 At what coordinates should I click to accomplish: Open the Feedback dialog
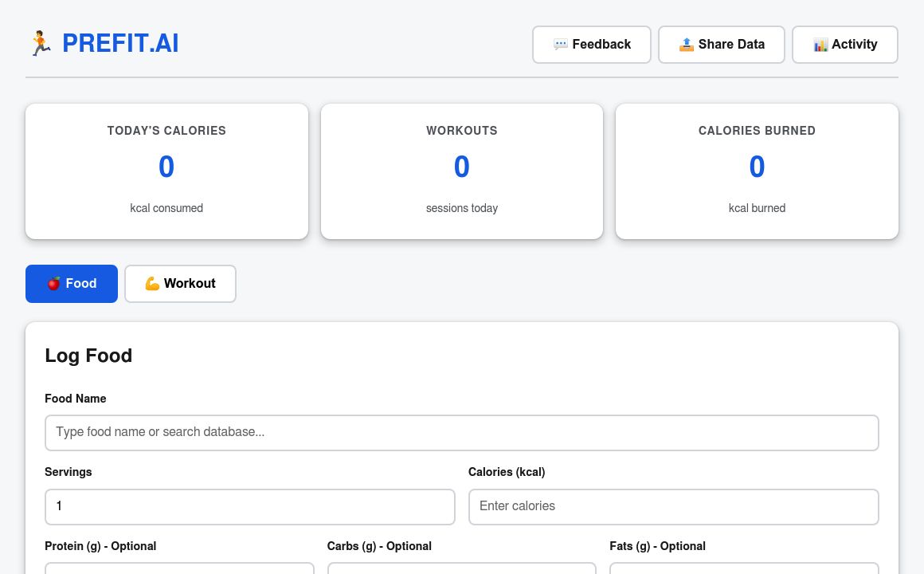592,44
